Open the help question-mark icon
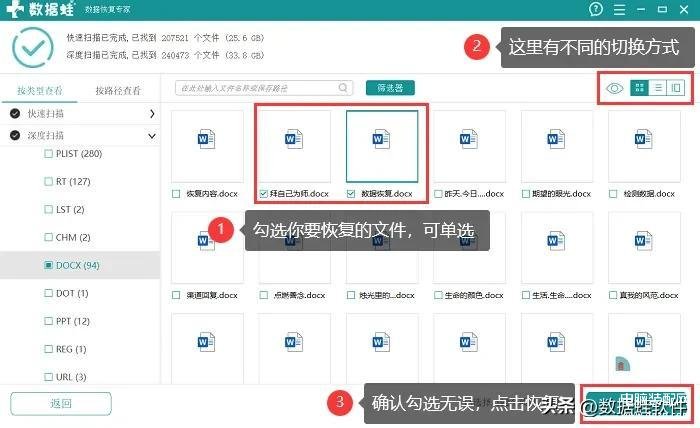This screenshot has height=428, width=700. 596,9
